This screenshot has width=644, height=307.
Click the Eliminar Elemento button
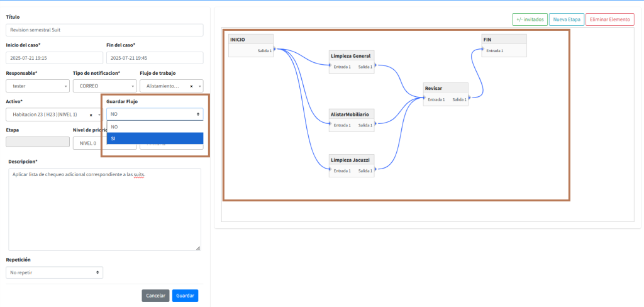[x=609, y=20]
